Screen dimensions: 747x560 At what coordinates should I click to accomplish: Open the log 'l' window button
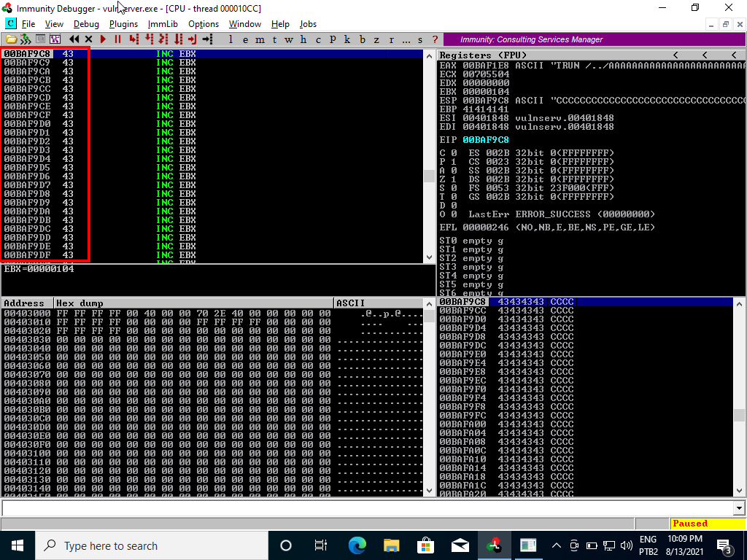click(231, 39)
